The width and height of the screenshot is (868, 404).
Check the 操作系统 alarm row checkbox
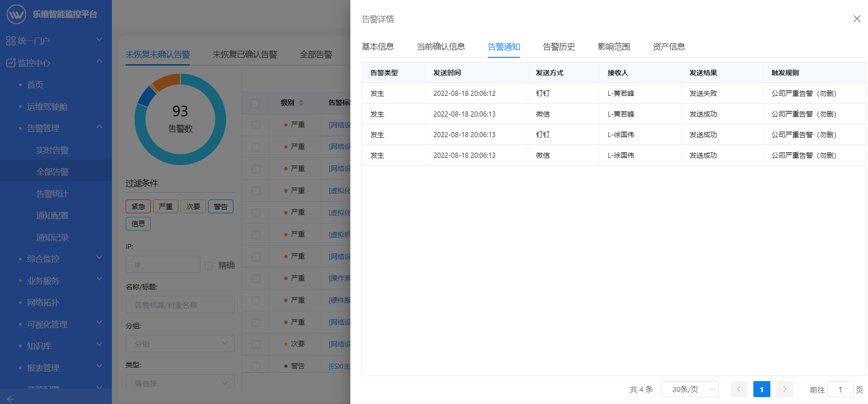[x=256, y=278]
